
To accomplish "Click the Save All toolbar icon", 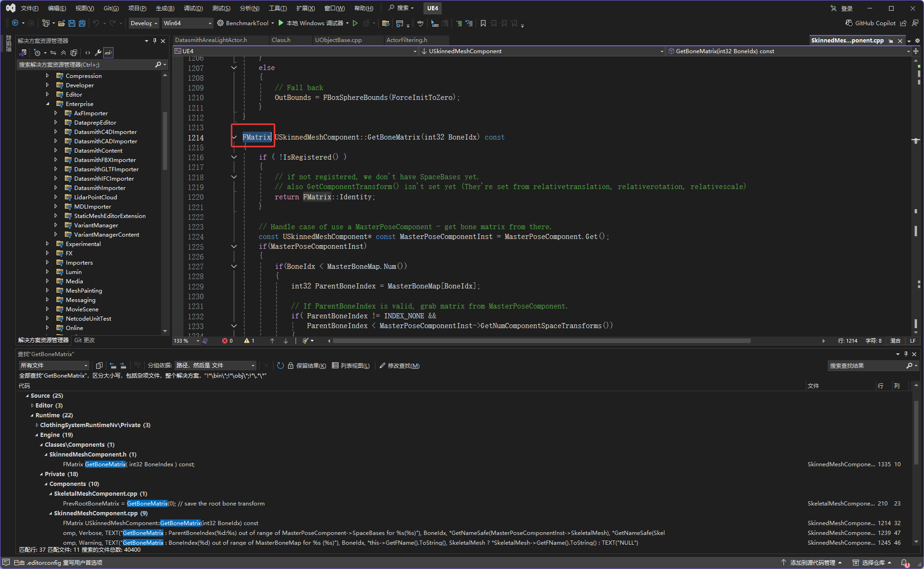I will click(x=82, y=23).
